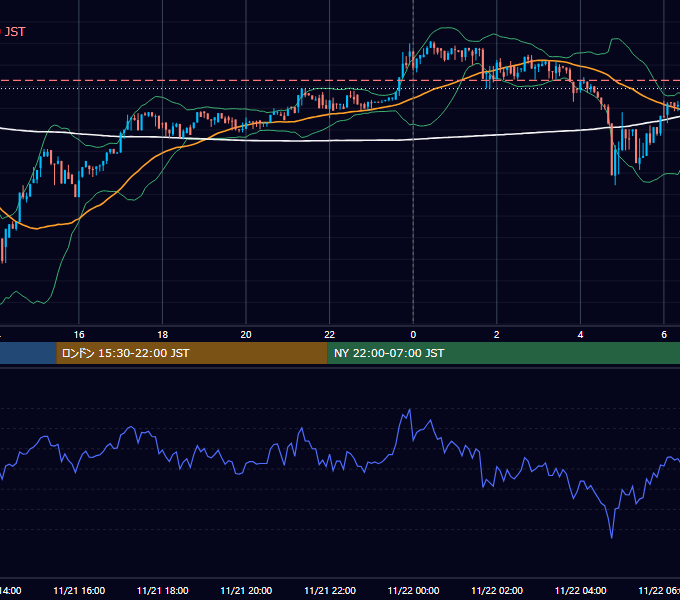Click the 11/21 20:00 date label

click(246, 590)
